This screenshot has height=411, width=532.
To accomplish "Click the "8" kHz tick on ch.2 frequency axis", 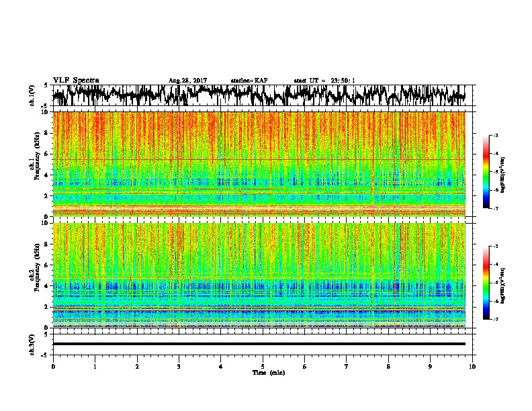I will coord(47,244).
